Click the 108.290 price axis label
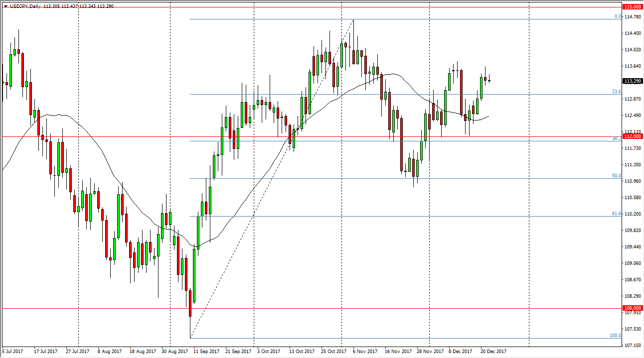Screen dimensions: 644x358 tap(633, 296)
